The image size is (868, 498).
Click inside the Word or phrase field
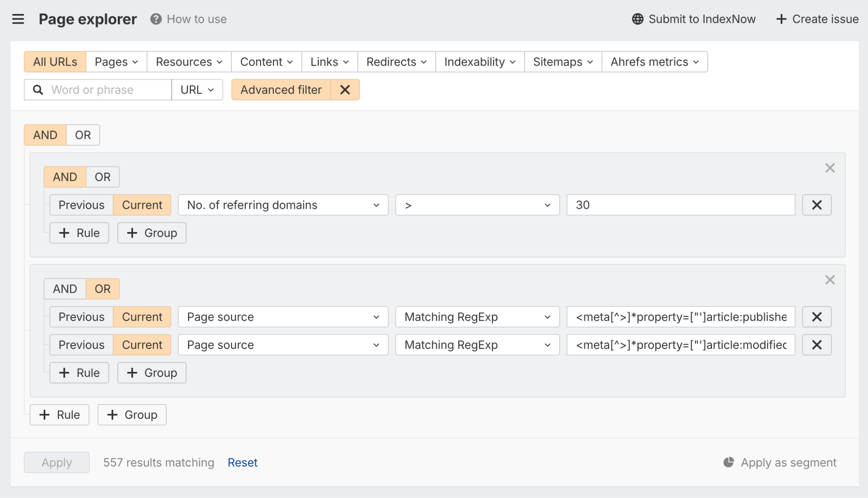[x=102, y=89]
